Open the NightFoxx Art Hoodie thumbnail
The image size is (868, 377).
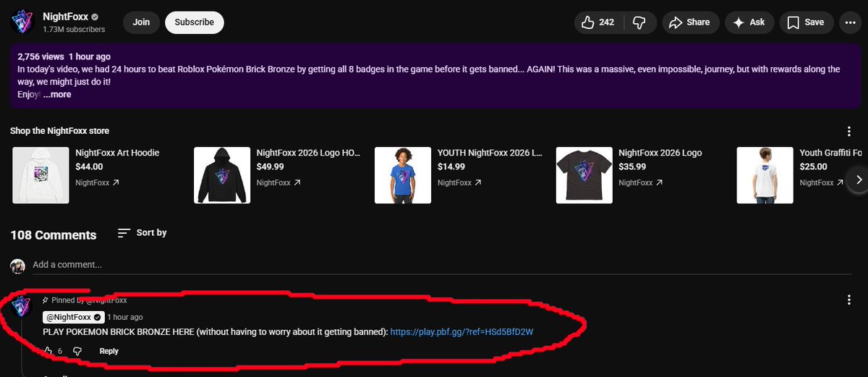click(40, 175)
